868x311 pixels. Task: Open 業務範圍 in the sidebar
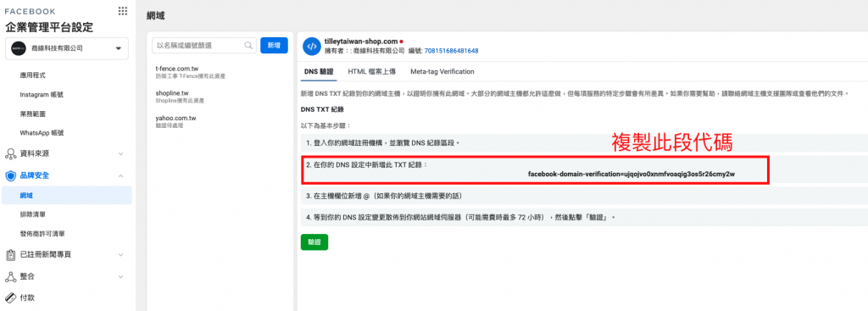(x=32, y=114)
